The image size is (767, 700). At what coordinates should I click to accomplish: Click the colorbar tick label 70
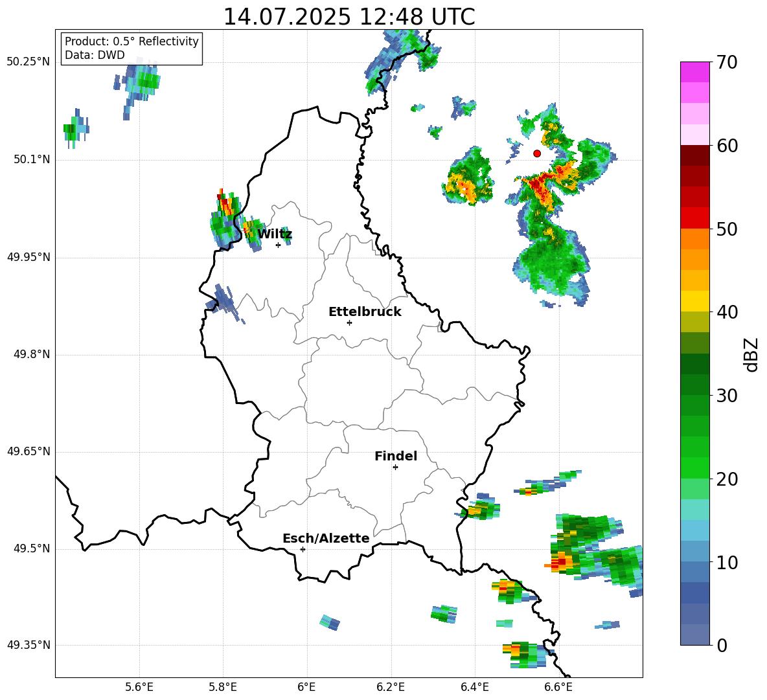pyautogui.click(x=727, y=63)
